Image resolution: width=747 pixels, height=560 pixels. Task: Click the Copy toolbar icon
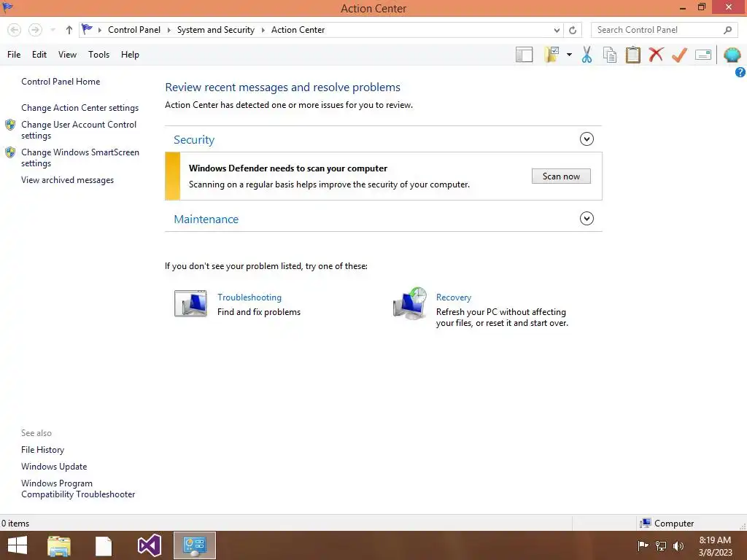tap(610, 55)
